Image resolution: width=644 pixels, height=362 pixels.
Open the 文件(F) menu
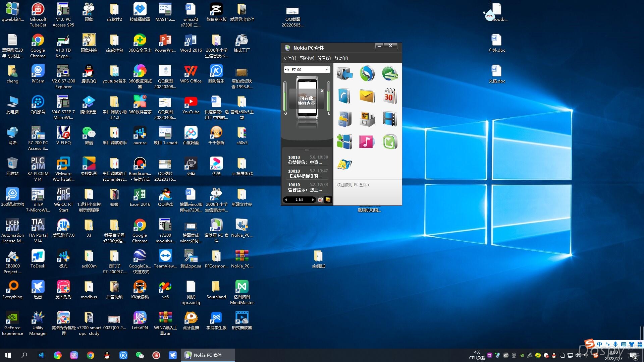(x=289, y=58)
